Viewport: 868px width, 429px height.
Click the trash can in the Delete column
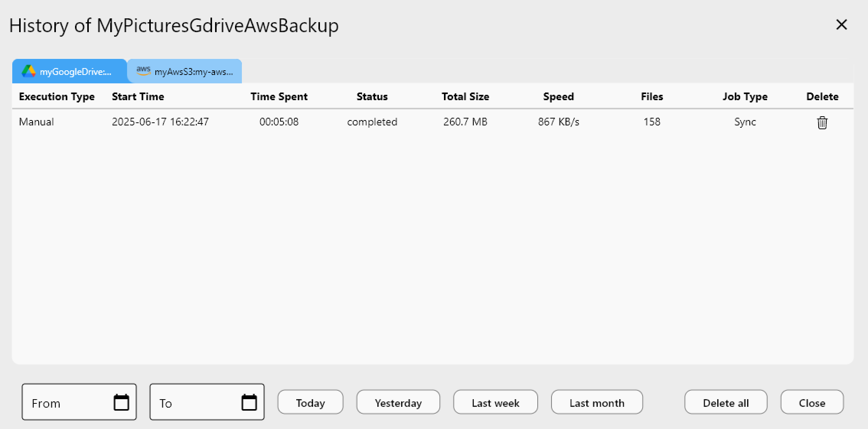[x=822, y=122]
